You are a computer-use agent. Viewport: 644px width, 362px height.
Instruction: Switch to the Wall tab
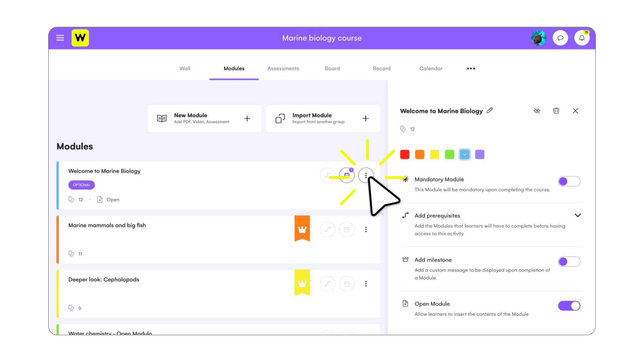[x=185, y=68]
